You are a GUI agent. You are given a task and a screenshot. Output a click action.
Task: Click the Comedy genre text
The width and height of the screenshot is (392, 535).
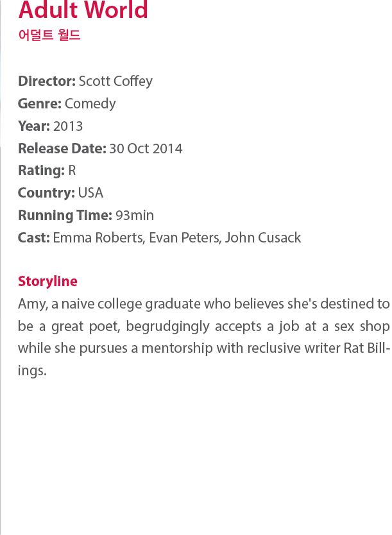coord(90,104)
